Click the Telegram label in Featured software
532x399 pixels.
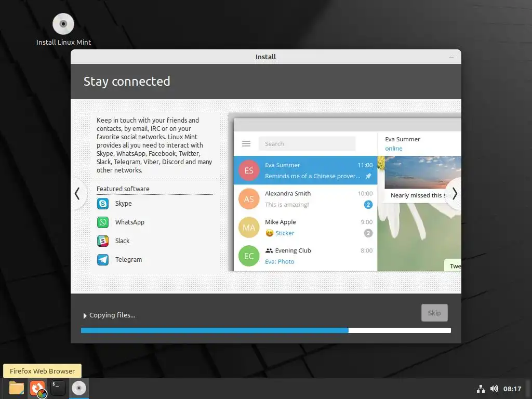tap(129, 260)
